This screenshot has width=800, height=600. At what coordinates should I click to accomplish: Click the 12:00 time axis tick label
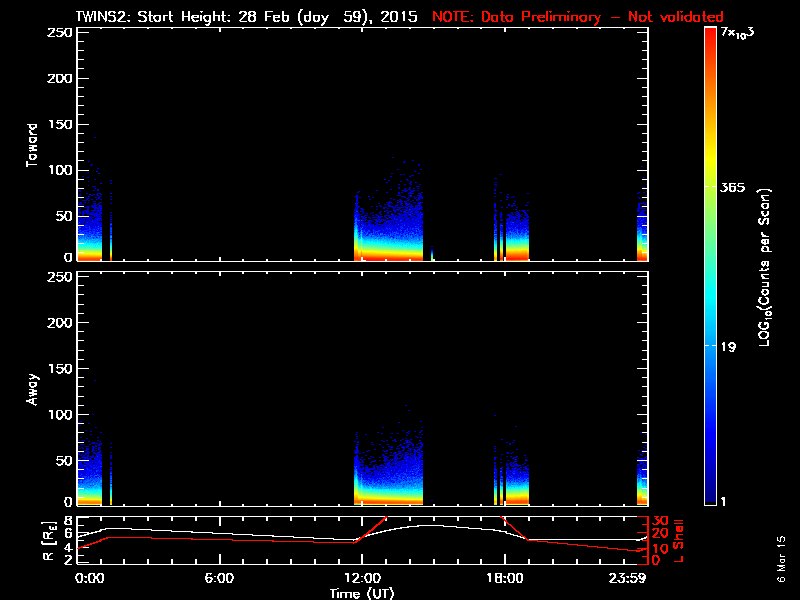click(361, 578)
